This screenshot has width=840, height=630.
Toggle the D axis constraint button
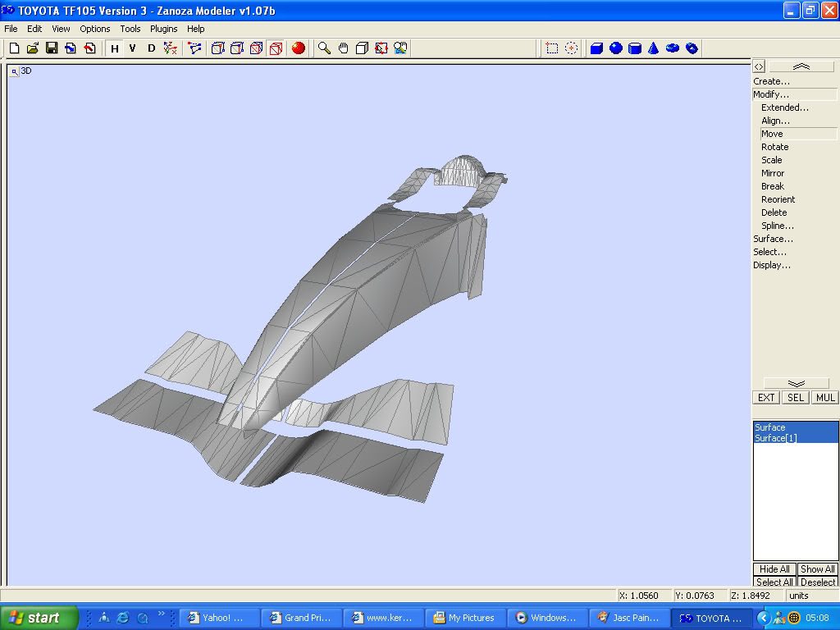151,48
